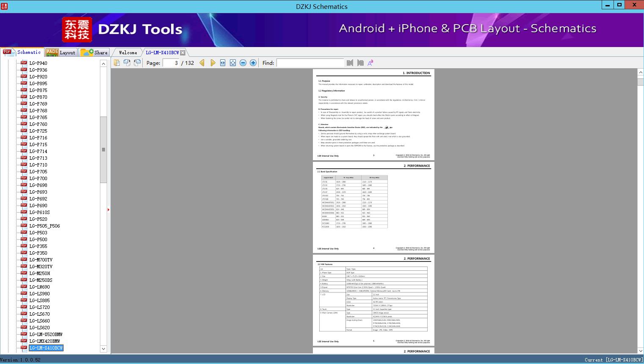Click the Version:1.0.0.52 status text

[20, 360]
